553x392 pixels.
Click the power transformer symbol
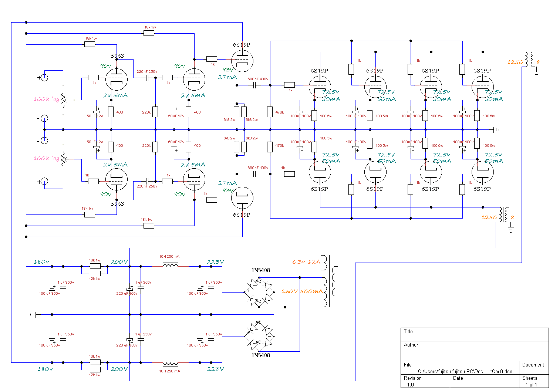330,281
